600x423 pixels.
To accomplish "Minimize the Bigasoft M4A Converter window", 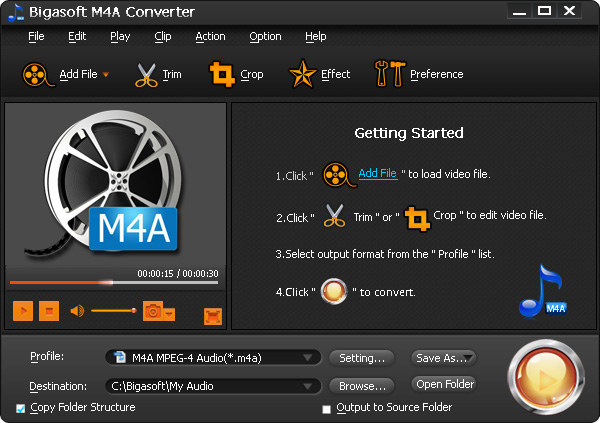I will tap(519, 11).
